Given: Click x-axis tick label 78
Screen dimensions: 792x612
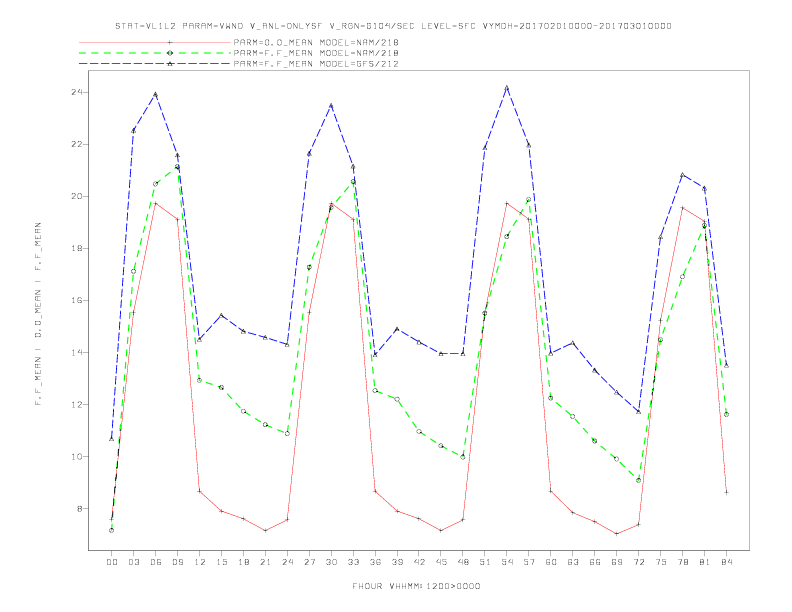Looking at the screenshot, I should point(682,562).
